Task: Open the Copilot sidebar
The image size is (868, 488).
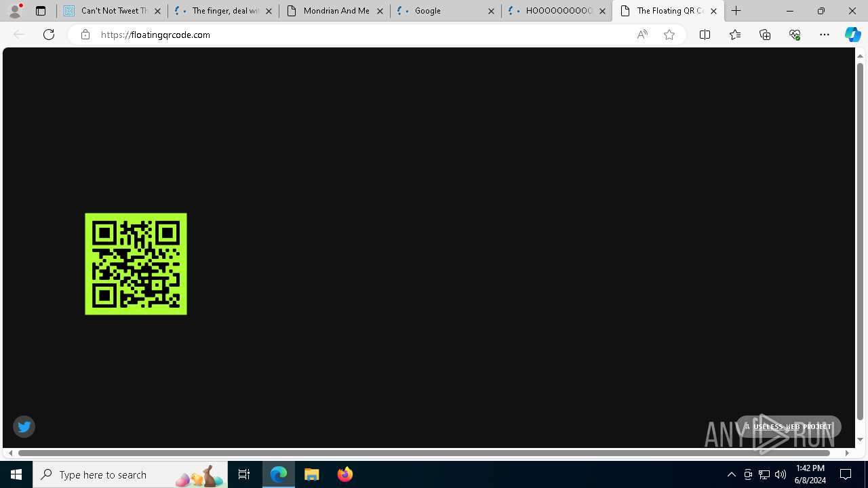Action: [852, 35]
